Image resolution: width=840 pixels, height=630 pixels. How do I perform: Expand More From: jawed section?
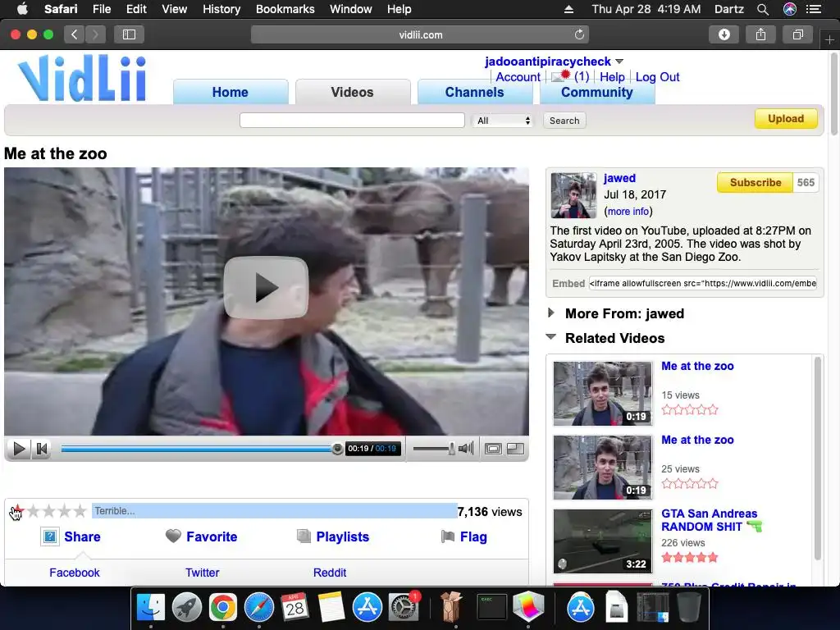click(551, 313)
